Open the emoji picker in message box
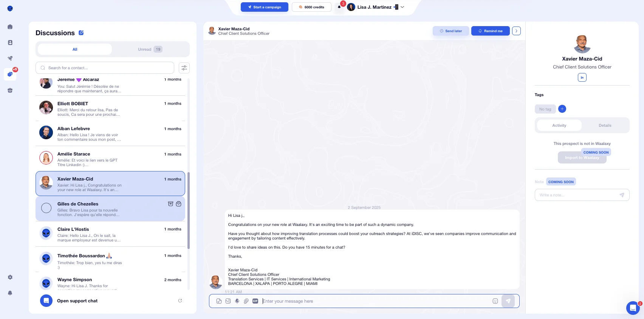 tap(495, 301)
